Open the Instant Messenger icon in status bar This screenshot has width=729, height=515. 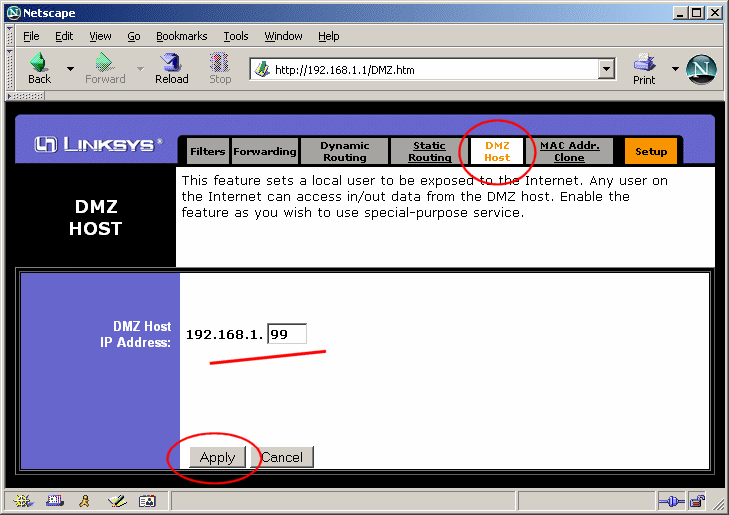click(85, 501)
